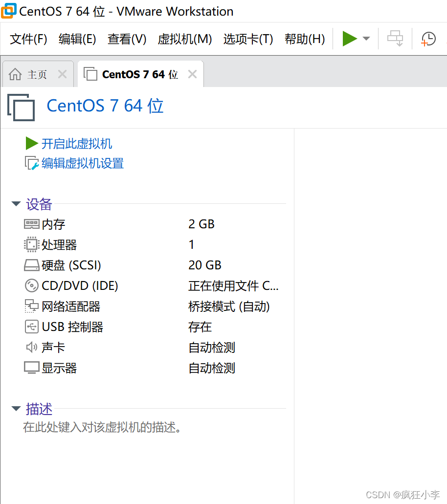Viewport: 447px width, 504px height.
Task: Click the memory chip icon for 内存
Action: (x=31, y=224)
